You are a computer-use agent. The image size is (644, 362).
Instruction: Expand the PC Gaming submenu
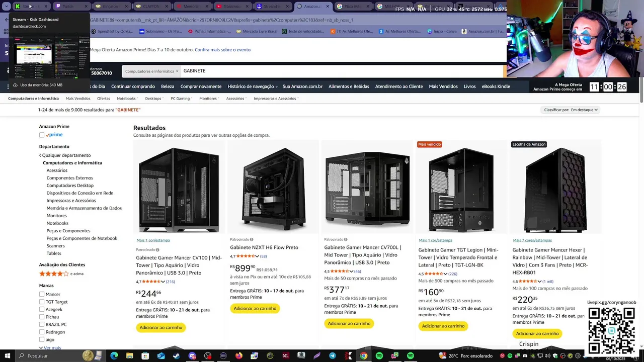click(x=181, y=99)
